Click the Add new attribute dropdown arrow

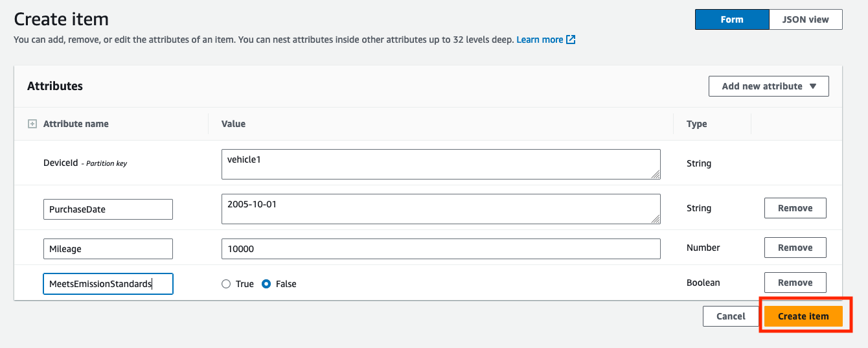[x=813, y=86]
